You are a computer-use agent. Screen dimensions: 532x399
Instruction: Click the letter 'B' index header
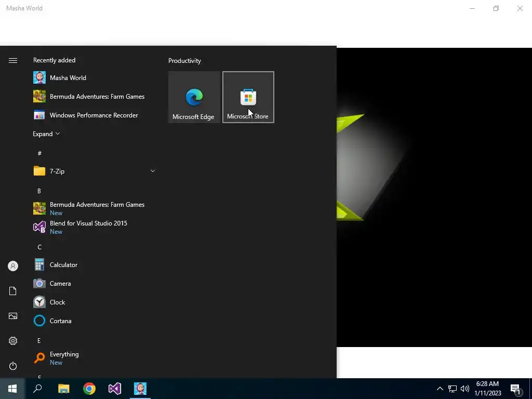point(39,191)
